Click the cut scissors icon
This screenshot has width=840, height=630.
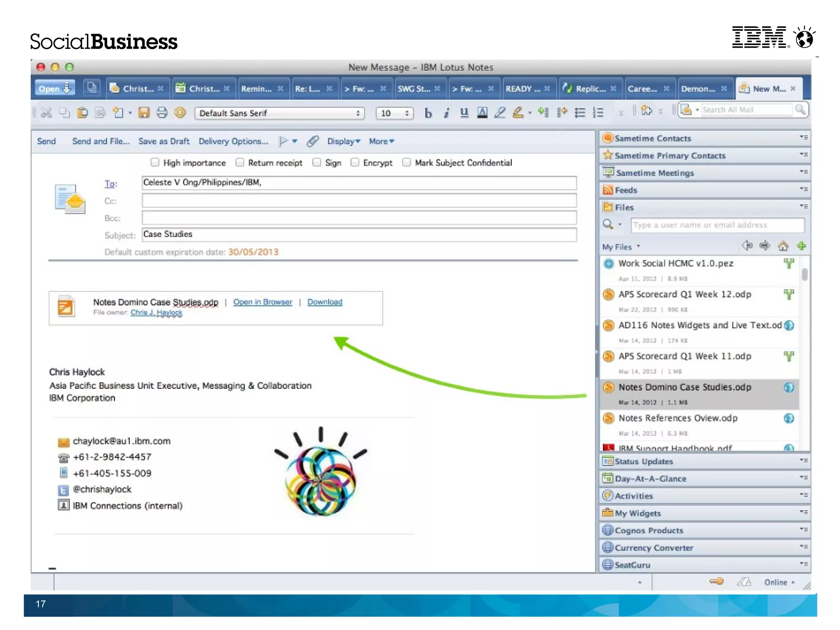46,112
